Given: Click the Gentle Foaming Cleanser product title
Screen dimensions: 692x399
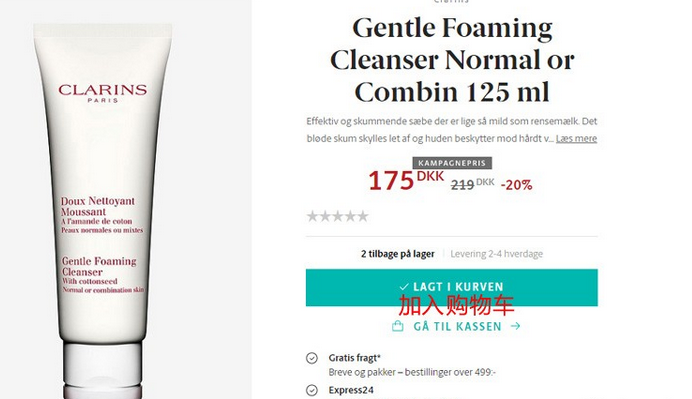Looking at the screenshot, I should (x=452, y=59).
